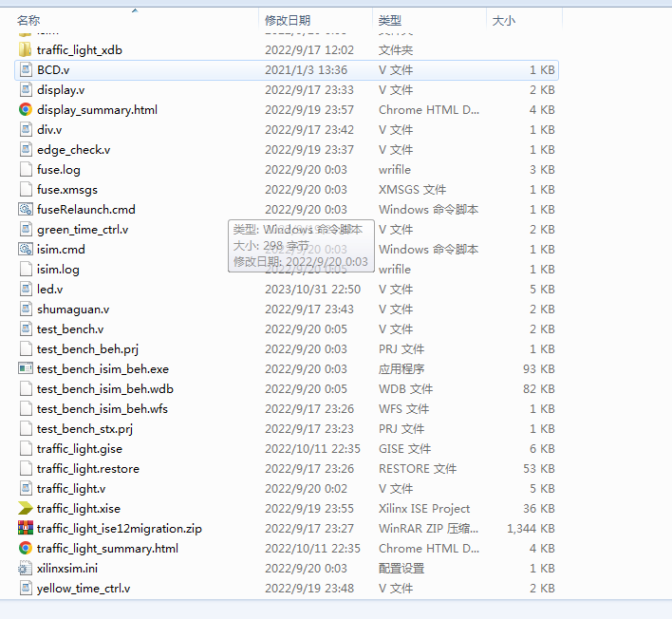Click the fuse.log blank file icon
Viewport: 672px width, 619px height.
pyautogui.click(x=26, y=169)
